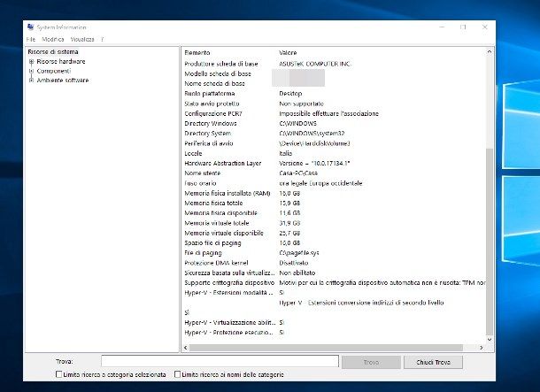Select Risorse di sistema in the tree
Screen dimensions: 540x392
(53, 52)
